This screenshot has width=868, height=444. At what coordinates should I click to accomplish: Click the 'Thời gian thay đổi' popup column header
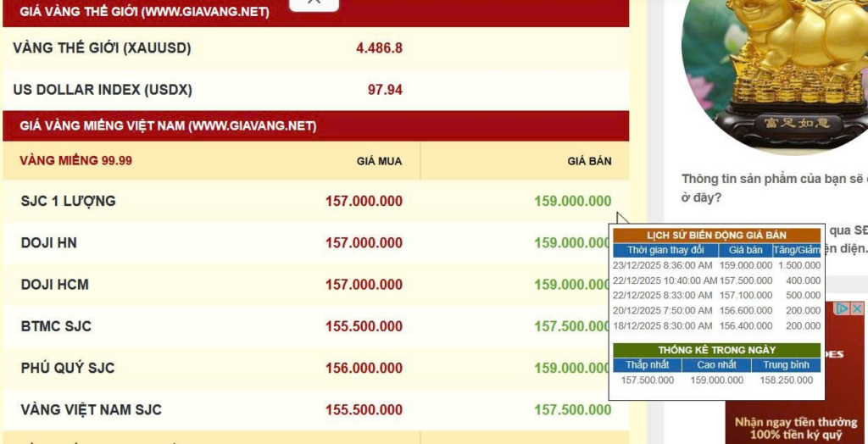(x=665, y=250)
